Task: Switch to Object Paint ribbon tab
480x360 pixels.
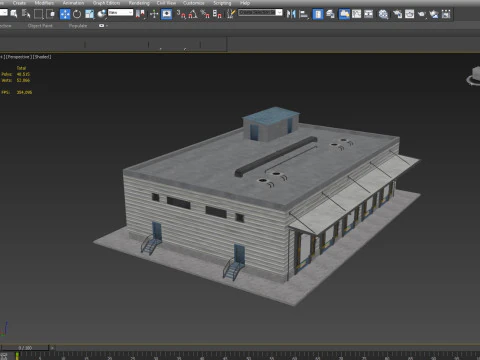Action: 40,26
